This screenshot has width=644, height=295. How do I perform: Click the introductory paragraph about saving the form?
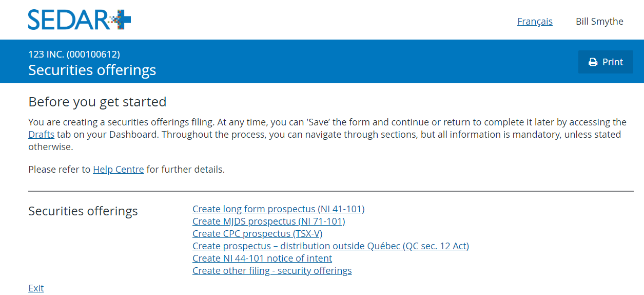tap(327, 135)
